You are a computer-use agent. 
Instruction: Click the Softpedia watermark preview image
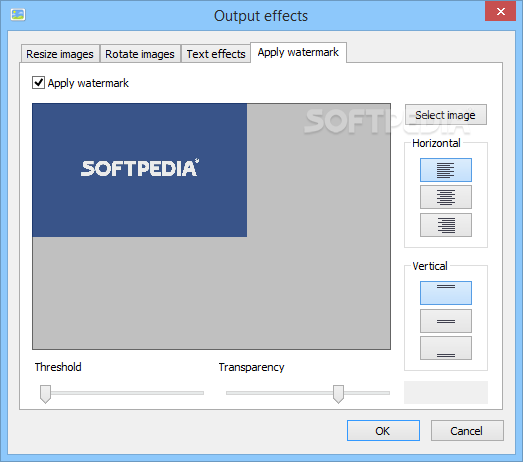pos(139,170)
